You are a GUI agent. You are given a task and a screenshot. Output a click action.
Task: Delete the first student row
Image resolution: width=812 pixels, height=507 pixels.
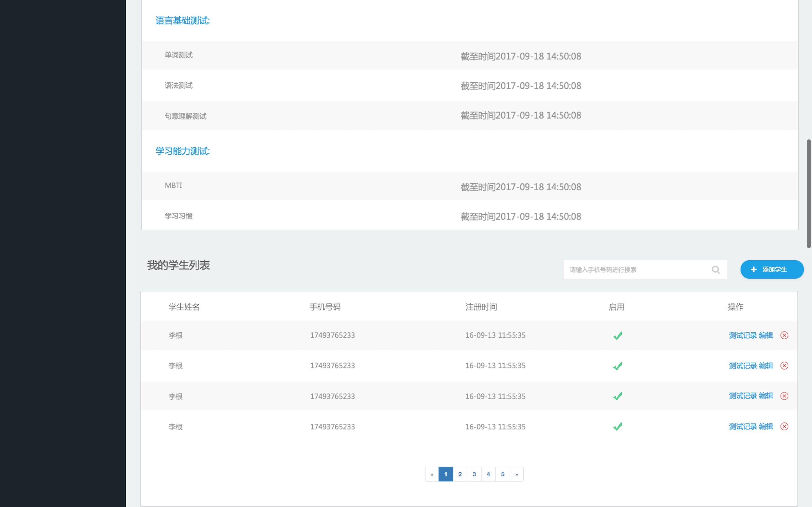tap(784, 335)
